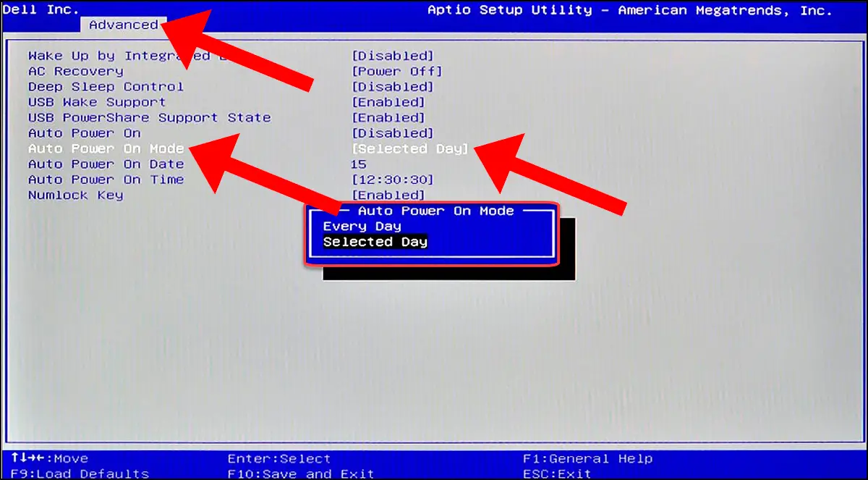Change the AC Recovery Power Off value
Viewport: 868px width, 480px height.
[397, 71]
